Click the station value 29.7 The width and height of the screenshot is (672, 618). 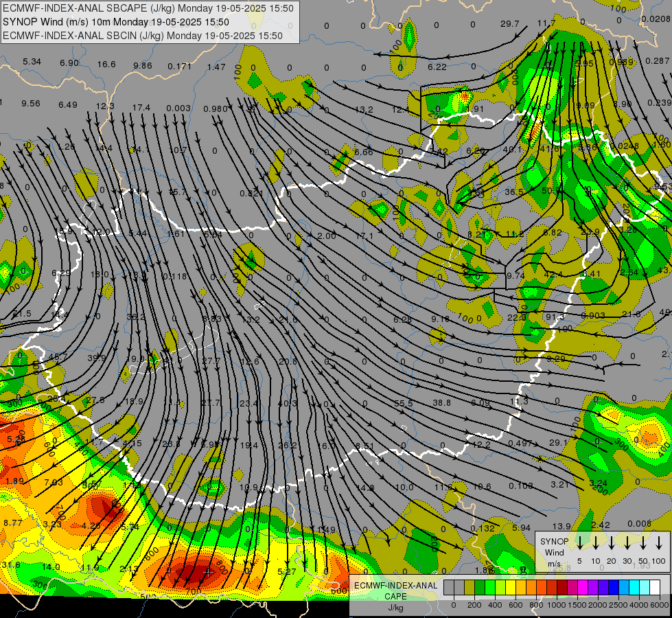509,24
